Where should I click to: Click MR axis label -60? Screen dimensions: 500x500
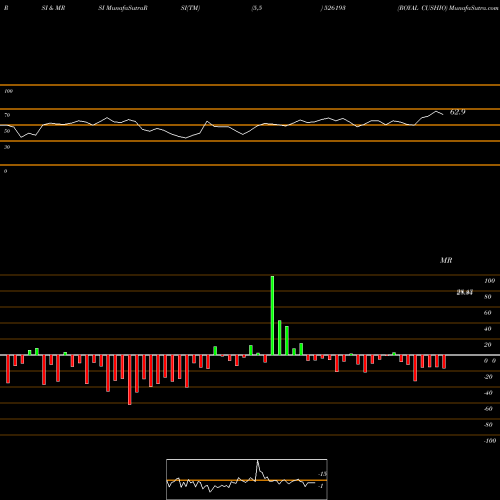coord(488,409)
